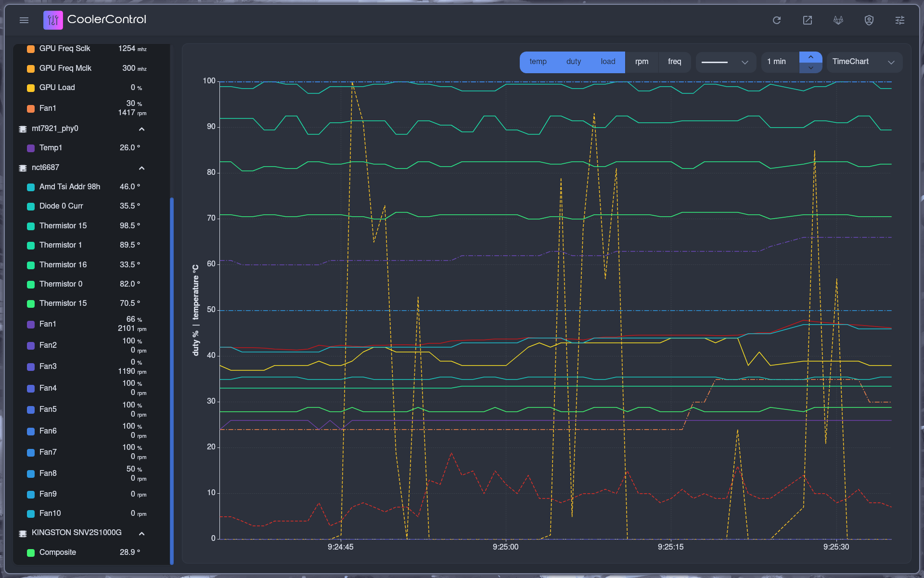Click the CoolerControl logo icon
The width and height of the screenshot is (924, 578).
click(x=53, y=20)
